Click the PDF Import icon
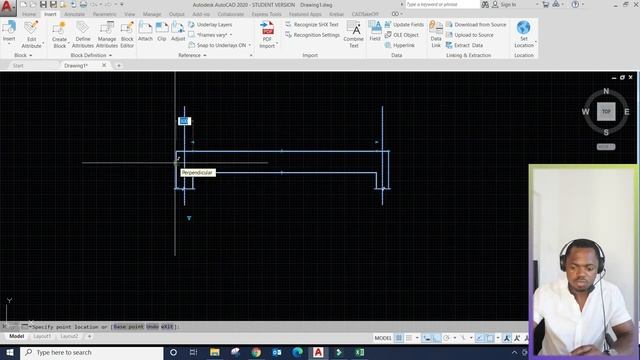 coord(267,28)
